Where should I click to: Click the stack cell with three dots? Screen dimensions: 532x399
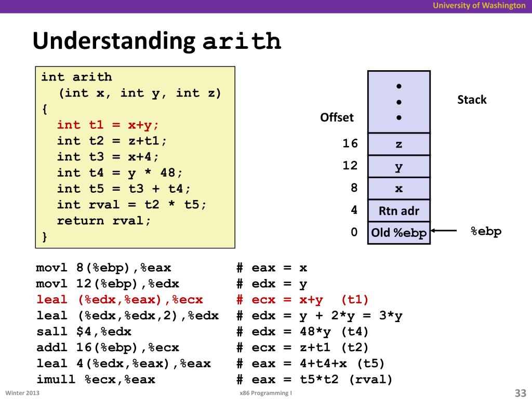click(x=399, y=102)
